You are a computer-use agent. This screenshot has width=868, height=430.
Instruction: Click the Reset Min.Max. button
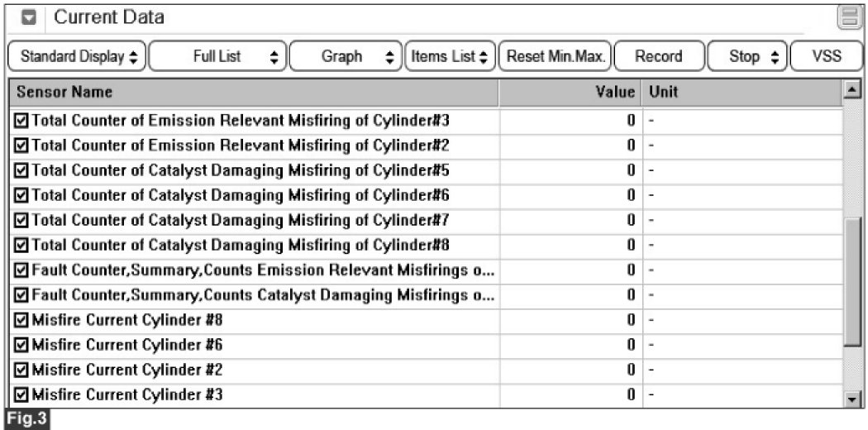pos(556,57)
